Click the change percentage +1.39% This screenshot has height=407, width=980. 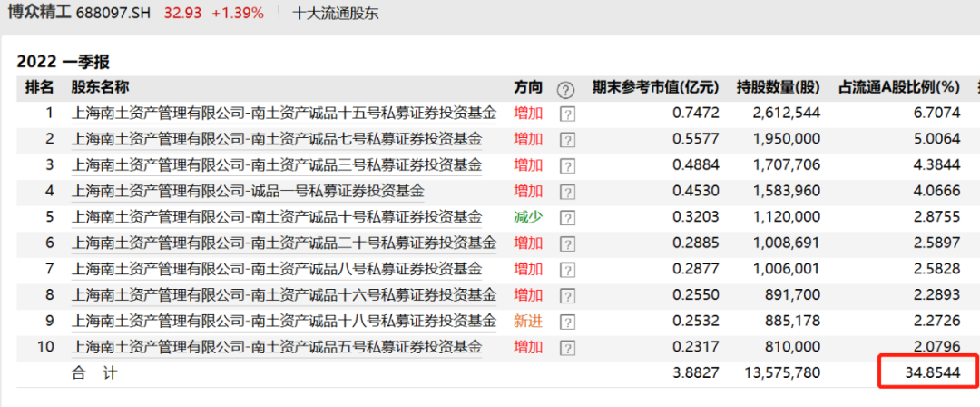tap(238, 13)
